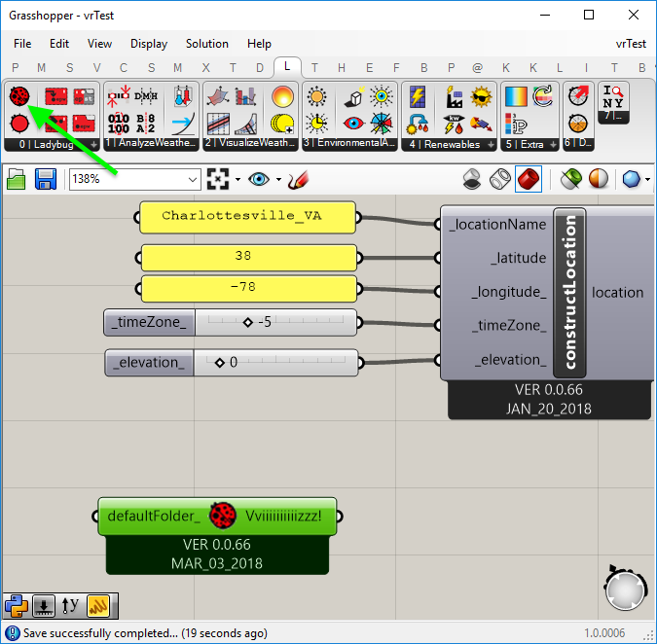Click the red eye view analysis icon
657x644 pixels.
pyautogui.click(x=353, y=124)
